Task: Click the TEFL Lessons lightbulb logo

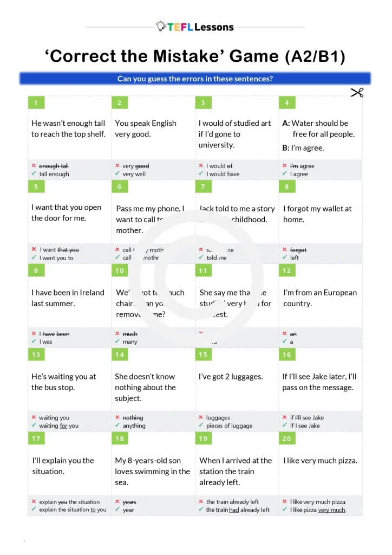Action: point(161,26)
